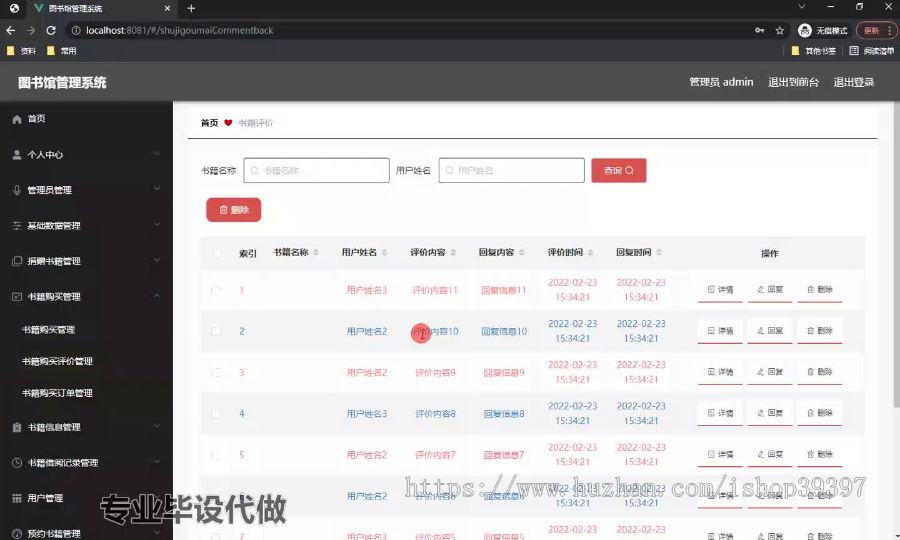900x540 pixels.
Task: Click the red 删除 batch delete button
Action: point(234,210)
